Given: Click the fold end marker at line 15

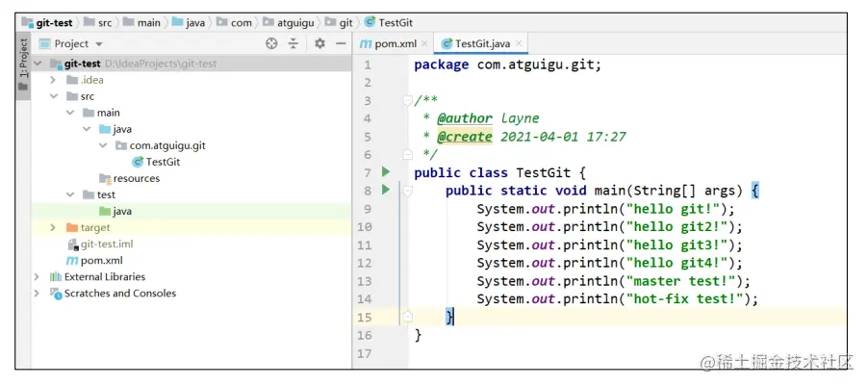Looking at the screenshot, I should pyautogui.click(x=407, y=317).
